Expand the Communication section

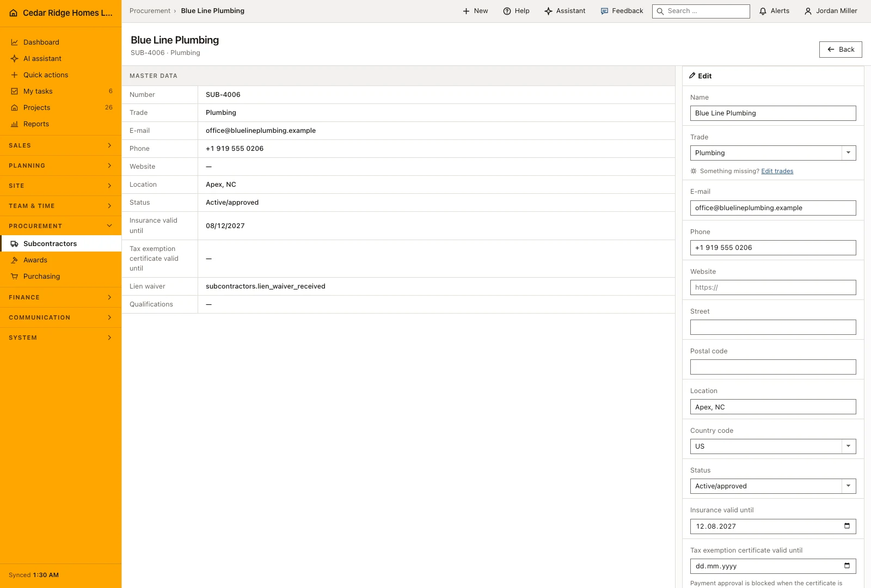click(x=60, y=317)
